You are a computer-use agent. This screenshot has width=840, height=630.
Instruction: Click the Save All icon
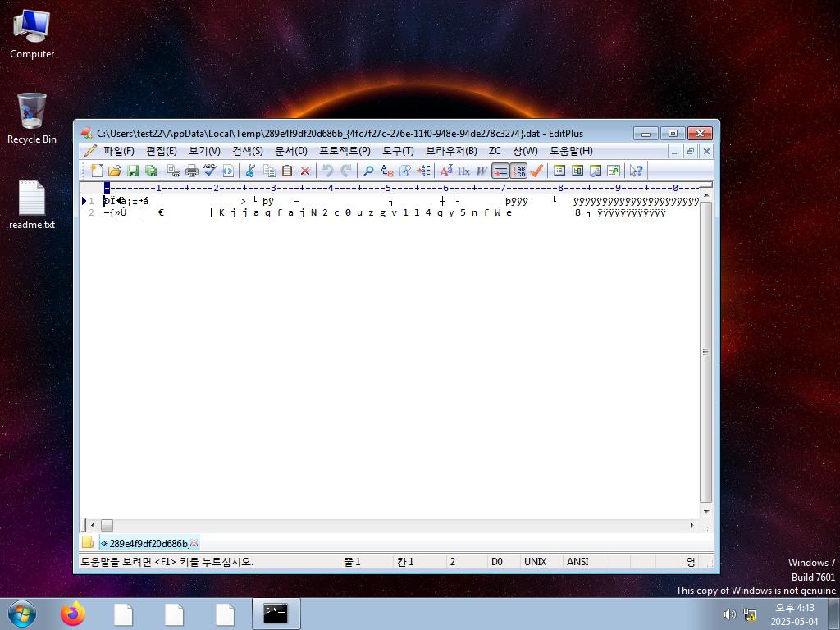coord(151,171)
